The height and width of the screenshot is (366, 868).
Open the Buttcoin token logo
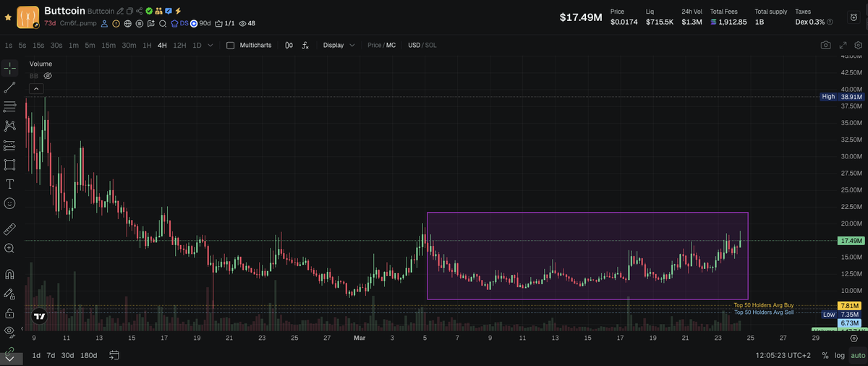point(28,17)
